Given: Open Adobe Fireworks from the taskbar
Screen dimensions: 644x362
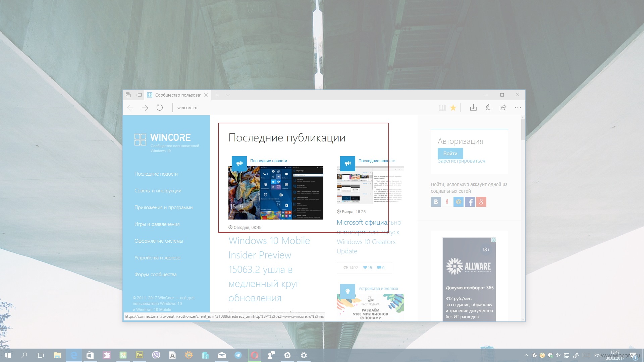Looking at the screenshot, I should (x=139, y=355).
